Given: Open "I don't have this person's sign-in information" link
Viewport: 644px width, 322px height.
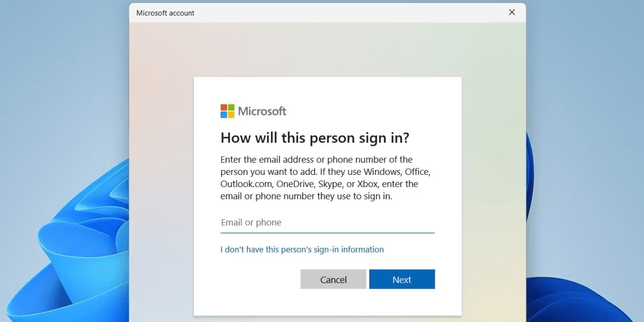Looking at the screenshot, I should tap(302, 249).
